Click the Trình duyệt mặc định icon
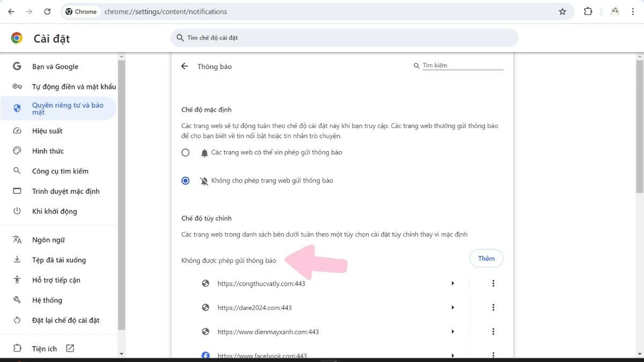644x362 pixels. pos(17,191)
